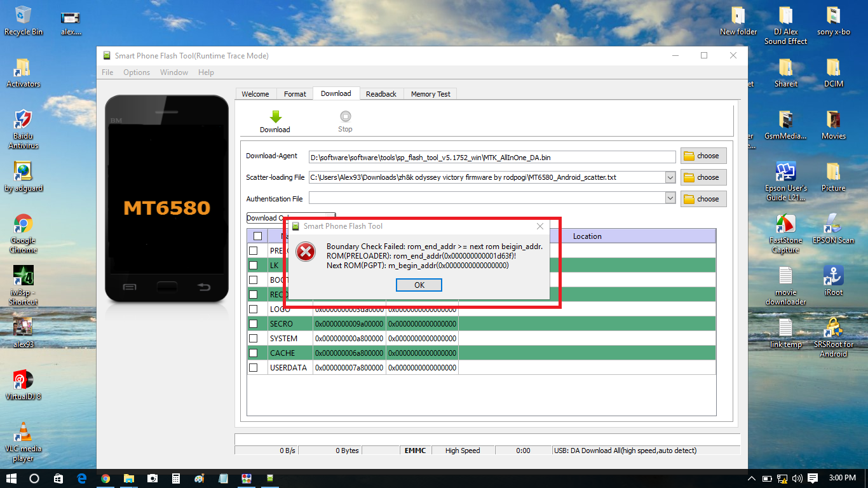The image size is (868, 488).
Task: Open the Download Only mode dropdown
Action: 291,218
